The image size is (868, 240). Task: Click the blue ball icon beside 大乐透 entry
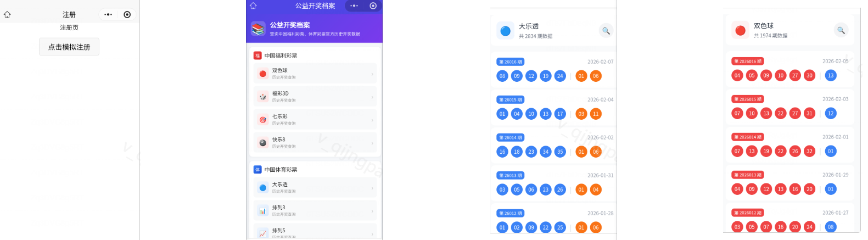tap(263, 188)
